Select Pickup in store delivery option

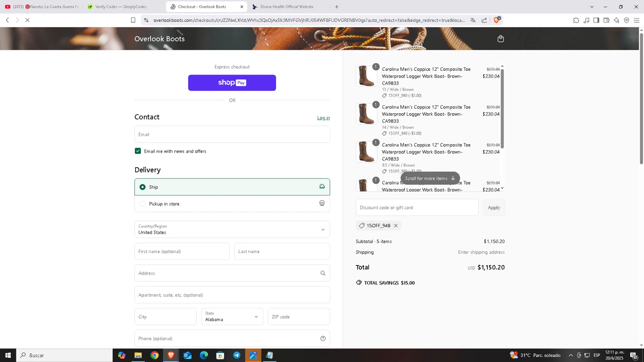(232, 204)
